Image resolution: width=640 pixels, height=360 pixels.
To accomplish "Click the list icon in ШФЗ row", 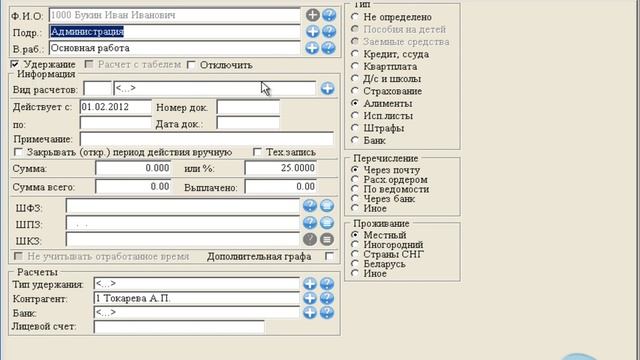I will tap(327, 206).
